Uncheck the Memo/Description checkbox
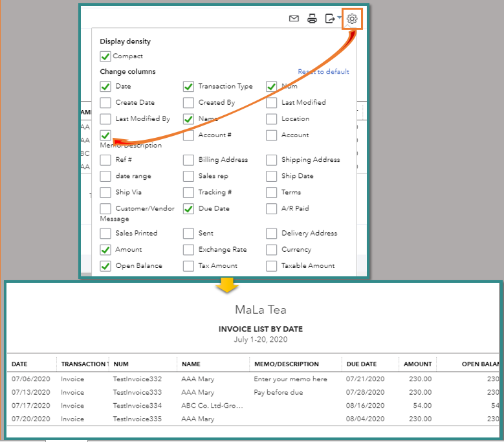This screenshot has width=504, height=442. [x=105, y=135]
